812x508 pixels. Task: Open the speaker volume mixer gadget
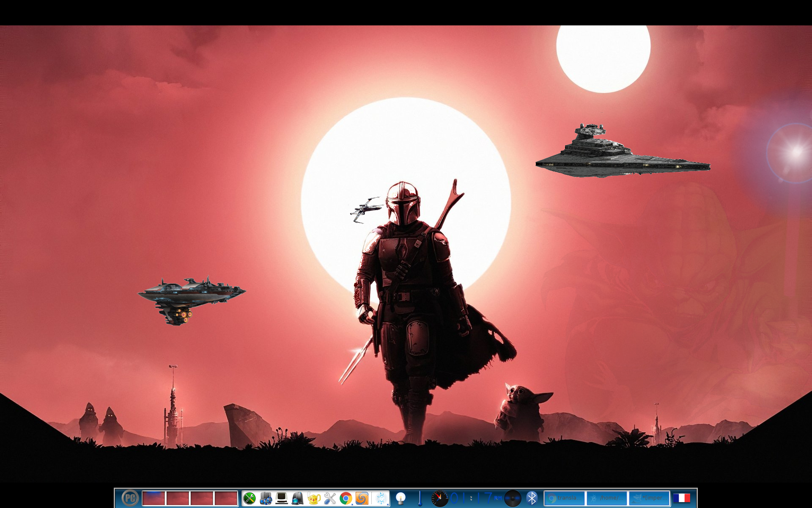[513, 498]
